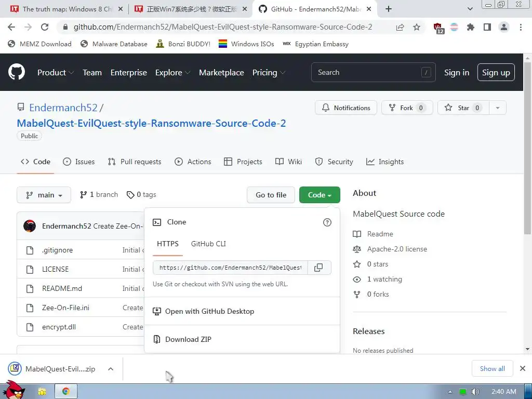This screenshot has height=399, width=532.
Task: Open the Explore menu dropdown
Action: [172, 72]
